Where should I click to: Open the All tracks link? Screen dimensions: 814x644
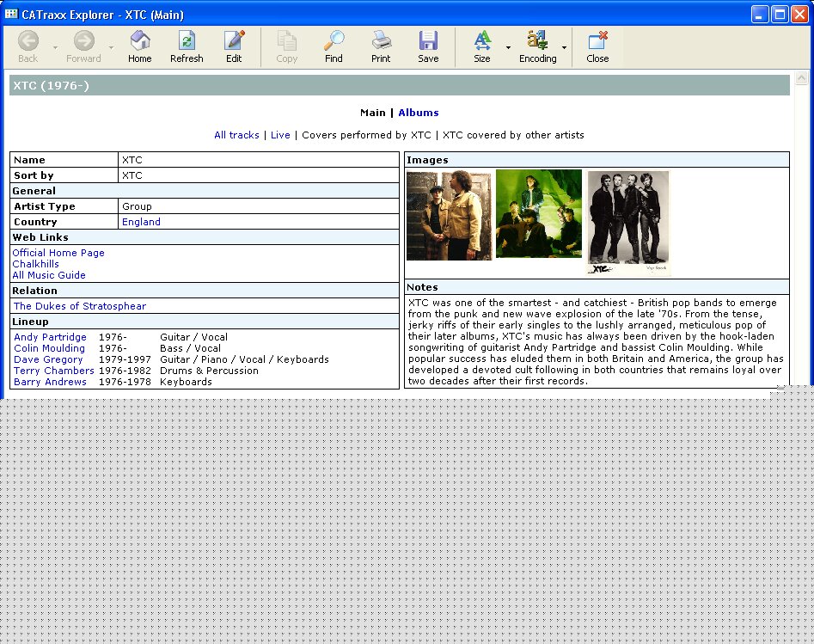point(236,135)
